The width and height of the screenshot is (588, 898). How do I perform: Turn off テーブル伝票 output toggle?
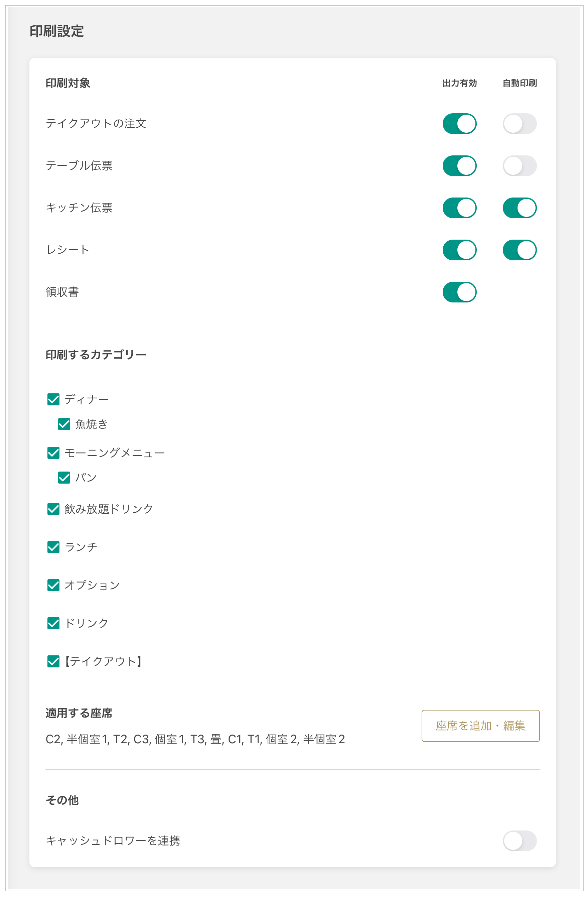pos(459,166)
